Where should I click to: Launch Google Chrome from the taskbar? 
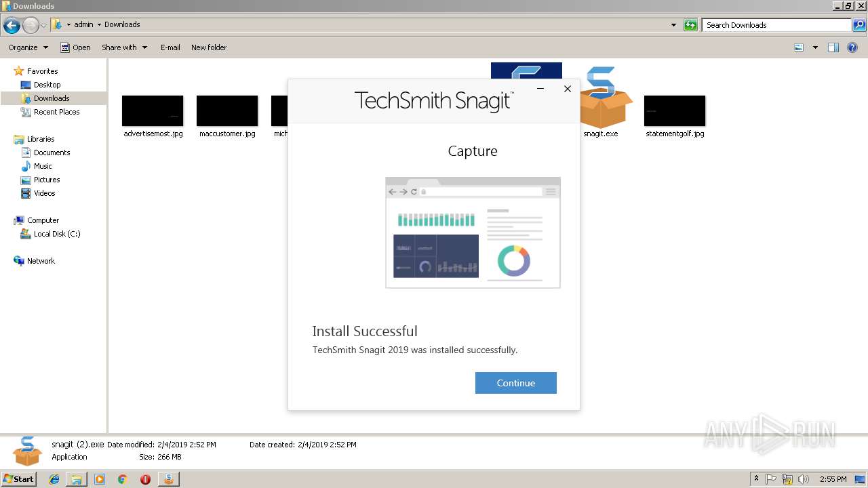click(123, 479)
